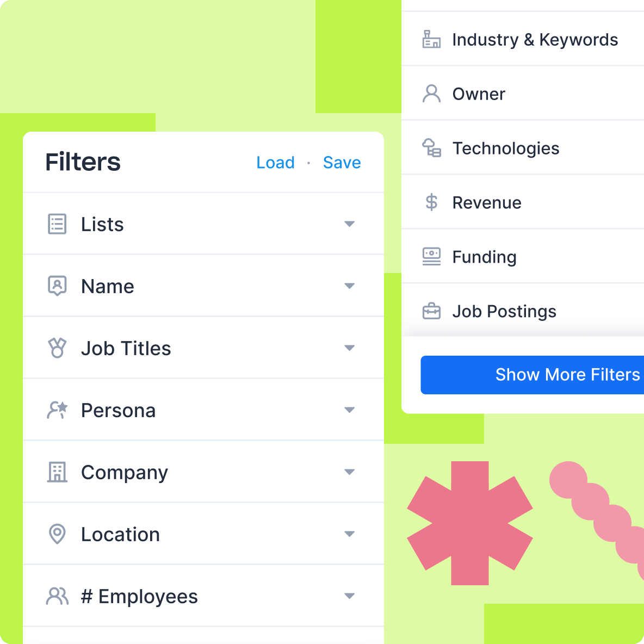Select the Location pin icon

[x=57, y=534]
